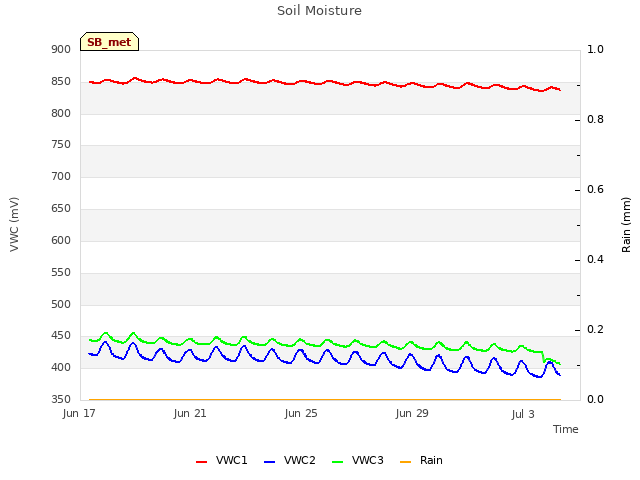This screenshot has height=480, width=640.
Task: Click the green VWC3 legend color marker
Action: point(338,462)
